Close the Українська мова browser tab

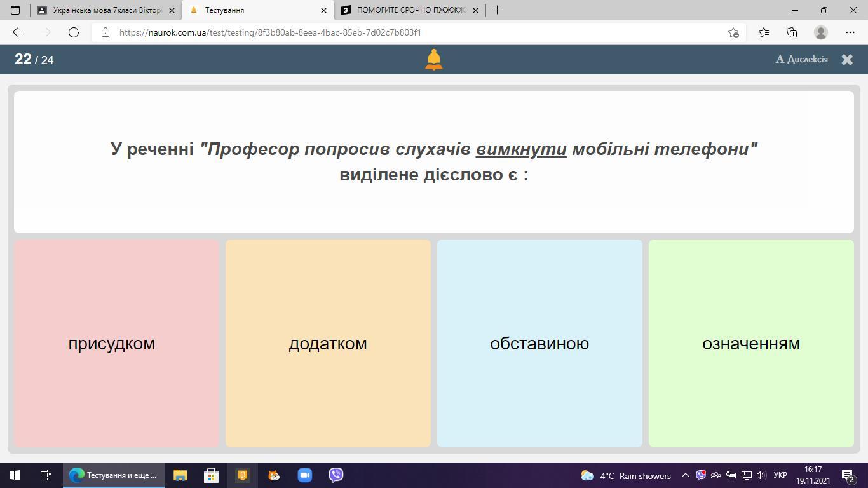click(172, 10)
